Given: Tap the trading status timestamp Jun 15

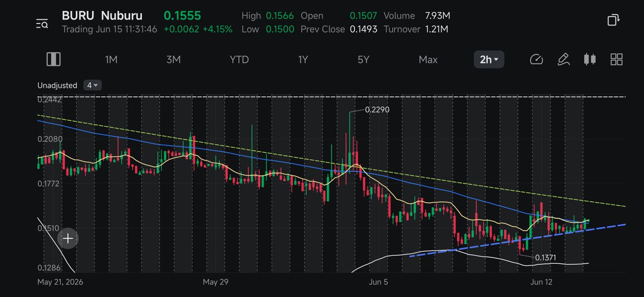Looking at the screenshot, I should coord(109,29).
